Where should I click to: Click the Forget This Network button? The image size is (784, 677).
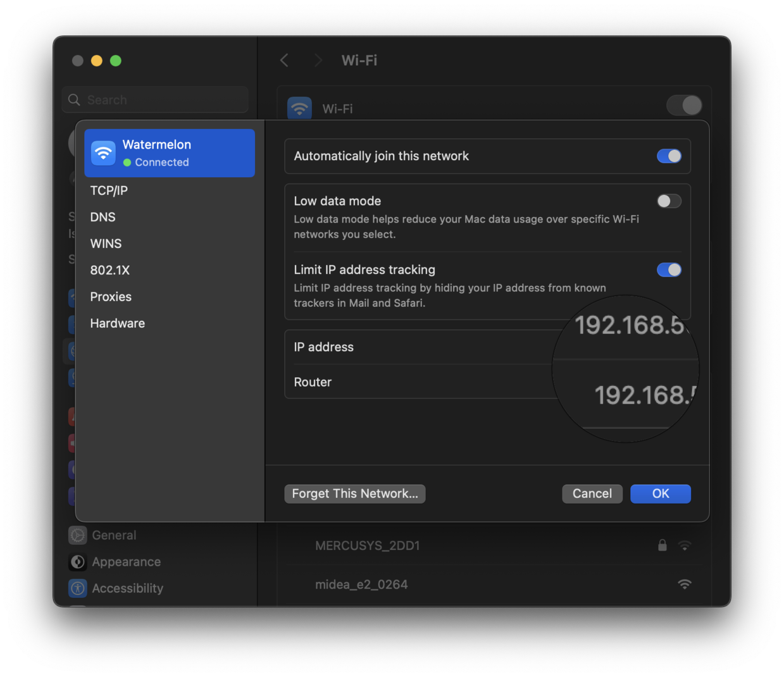tap(354, 494)
